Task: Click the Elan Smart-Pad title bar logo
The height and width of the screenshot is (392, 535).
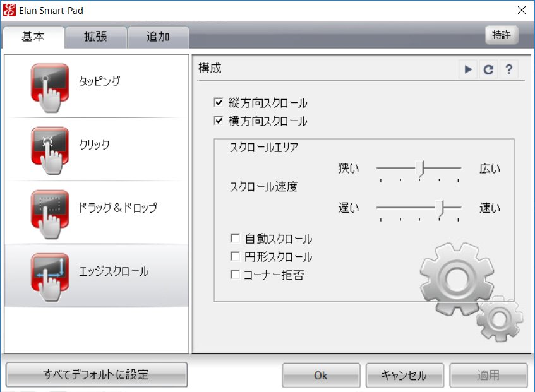Action: [9, 11]
